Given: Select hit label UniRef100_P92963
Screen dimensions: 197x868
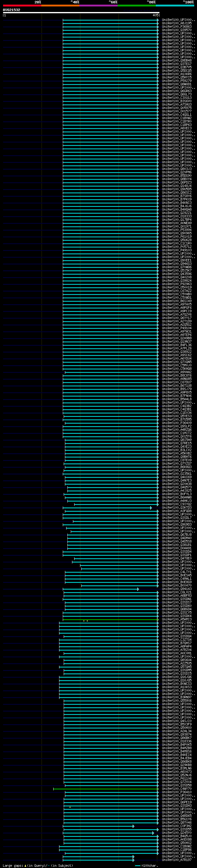Looking at the screenshot, I should [177, 284].
